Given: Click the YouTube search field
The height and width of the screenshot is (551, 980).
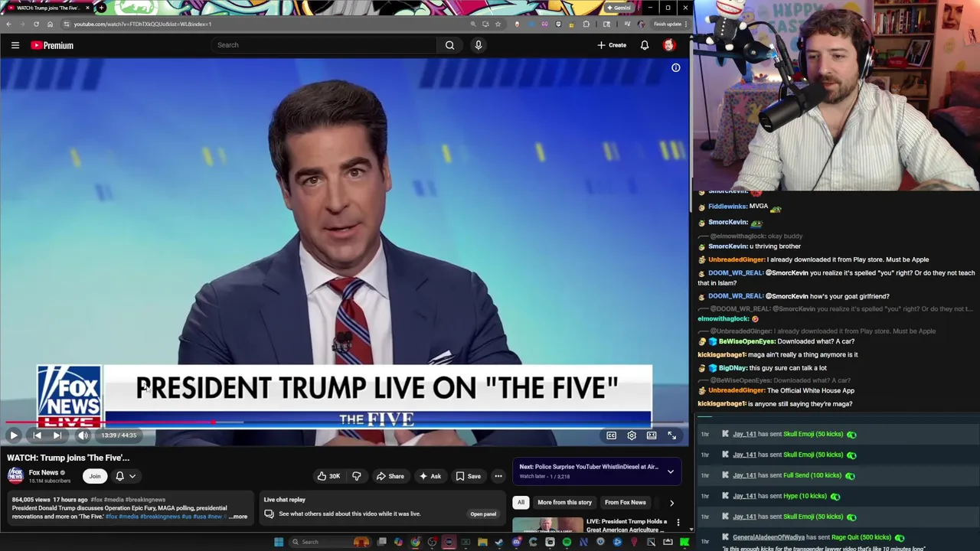Looking at the screenshot, I should pyautogui.click(x=325, y=45).
